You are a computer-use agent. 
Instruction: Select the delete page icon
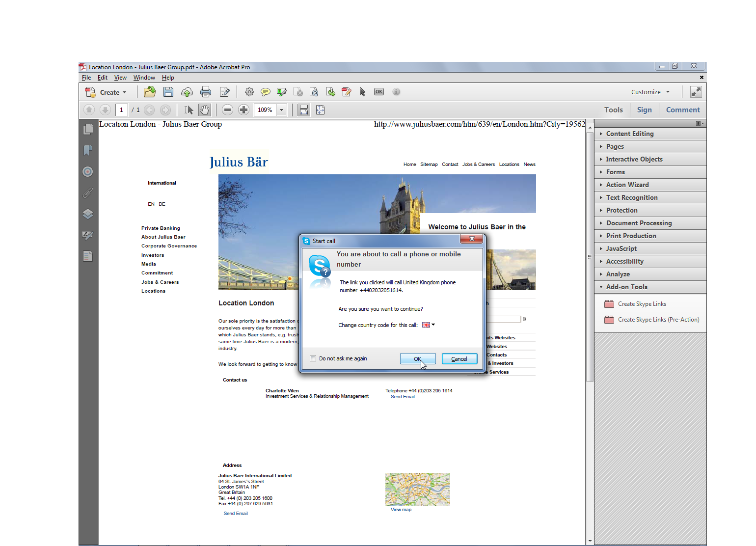(x=298, y=92)
